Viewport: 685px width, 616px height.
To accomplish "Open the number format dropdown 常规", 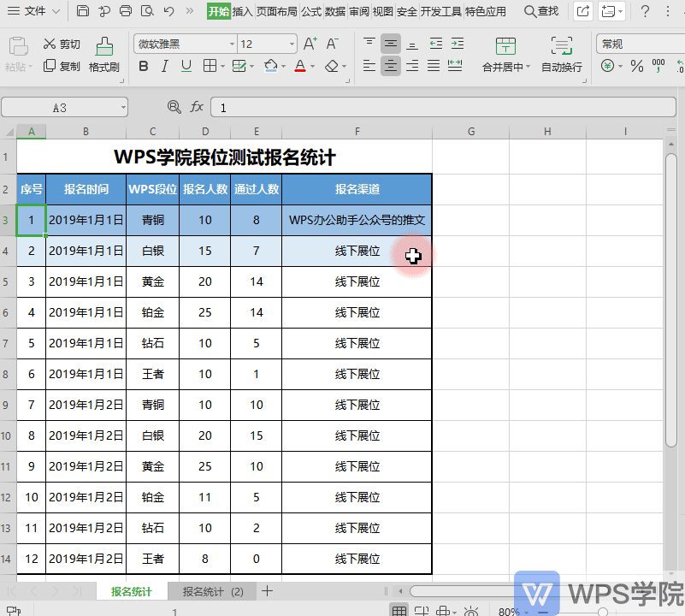I will (640, 44).
